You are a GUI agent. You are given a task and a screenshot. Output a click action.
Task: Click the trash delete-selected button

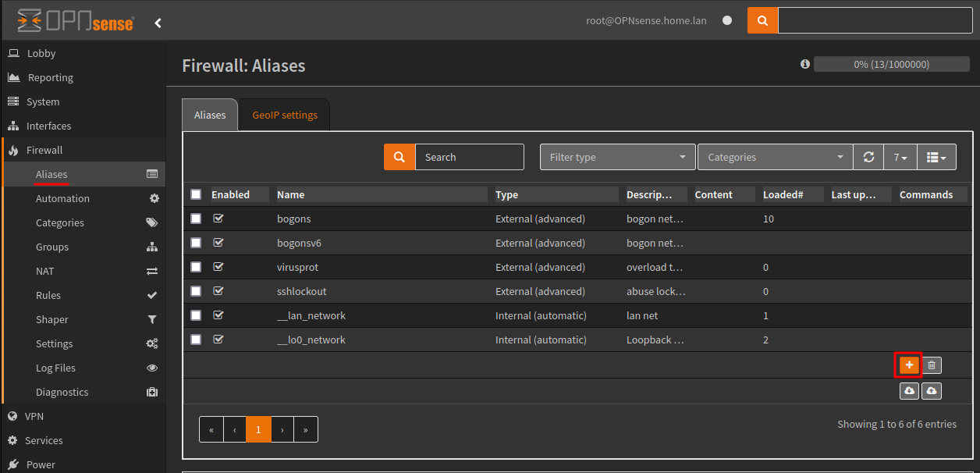tap(932, 365)
